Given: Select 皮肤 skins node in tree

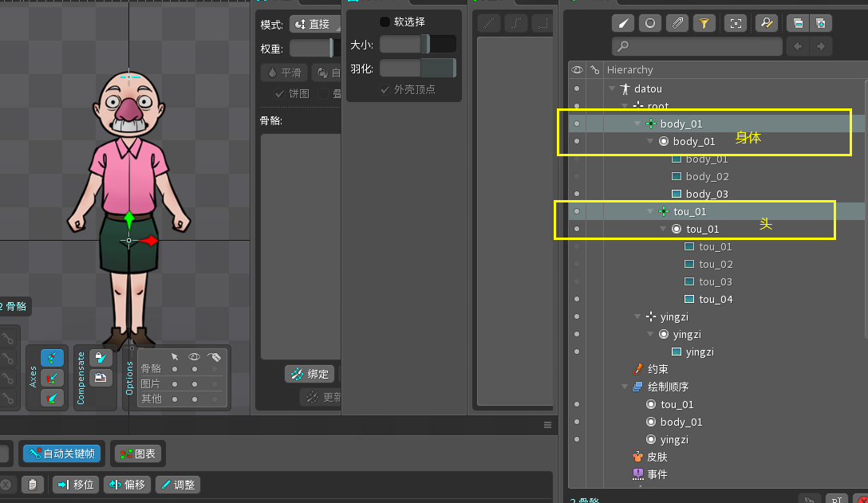Looking at the screenshot, I should tap(657, 458).
